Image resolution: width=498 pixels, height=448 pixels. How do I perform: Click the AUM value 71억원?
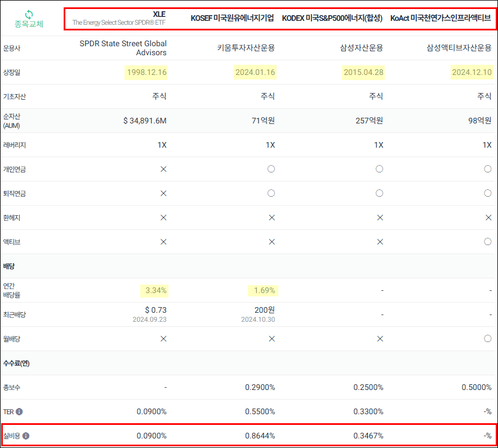pyautogui.click(x=263, y=121)
